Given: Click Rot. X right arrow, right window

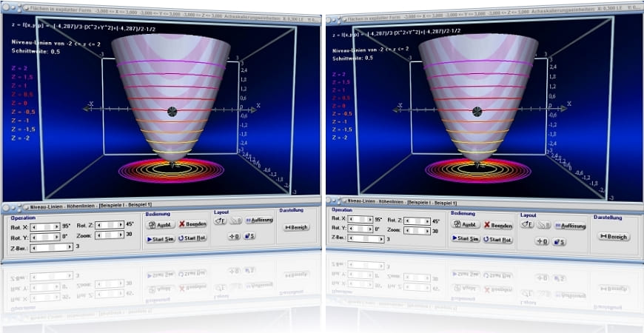Looking at the screenshot, I should pos(370,219).
